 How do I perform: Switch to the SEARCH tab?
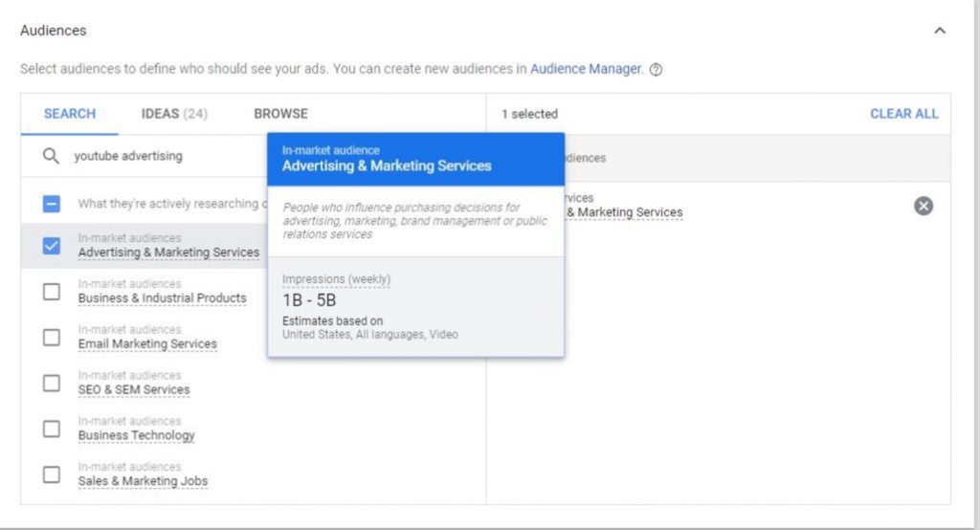pos(70,114)
